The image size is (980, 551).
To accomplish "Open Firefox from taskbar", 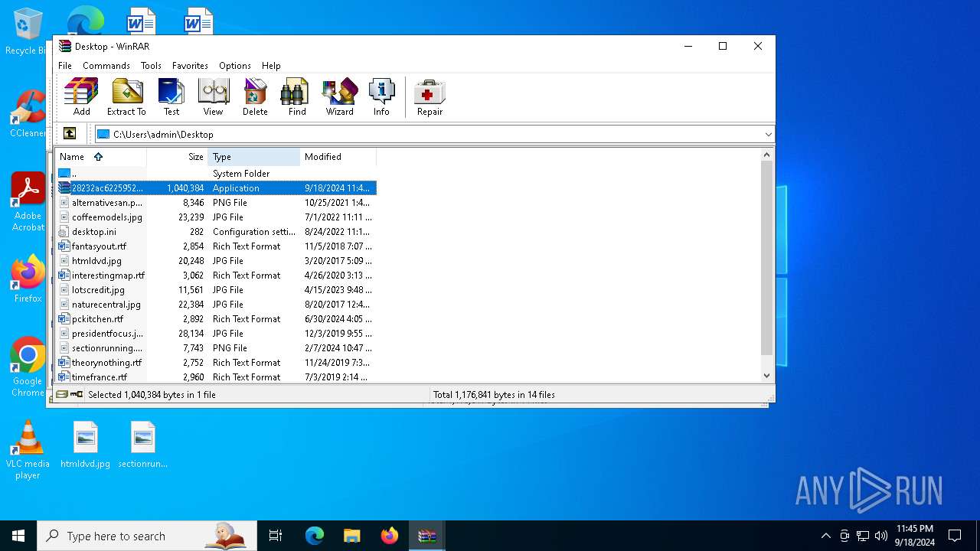I will pyautogui.click(x=389, y=536).
